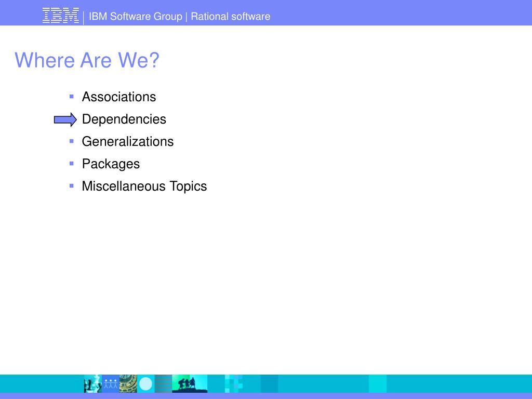This screenshot has width=532, height=399.
Task: Click the "Where Are We?" slide title
Action: (87, 60)
